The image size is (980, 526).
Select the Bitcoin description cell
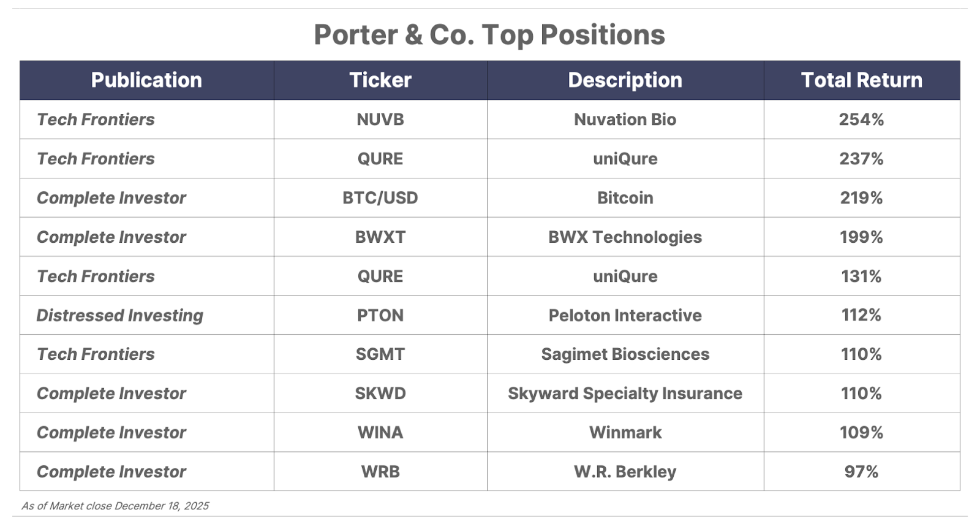(625, 198)
